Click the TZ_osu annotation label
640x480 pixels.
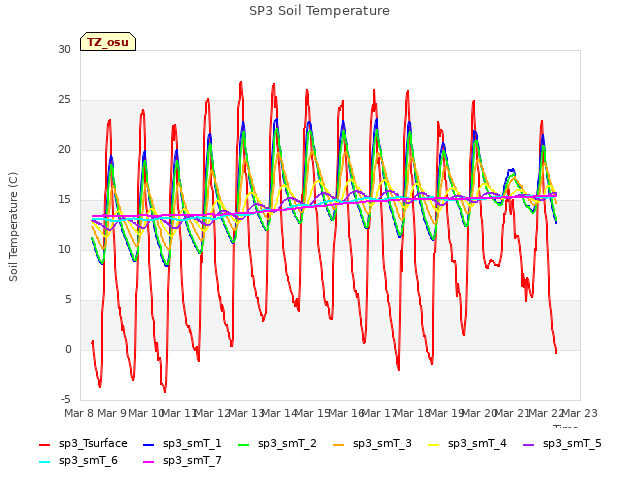pyautogui.click(x=108, y=42)
